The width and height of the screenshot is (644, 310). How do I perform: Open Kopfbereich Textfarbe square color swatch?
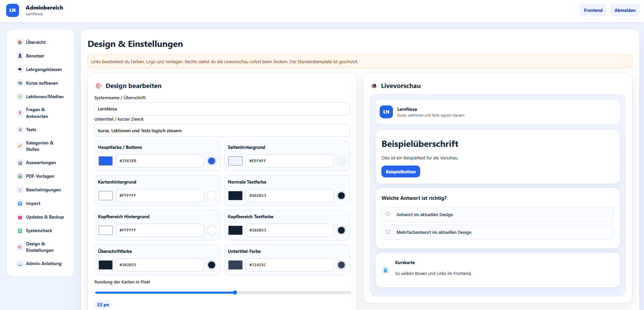click(235, 230)
